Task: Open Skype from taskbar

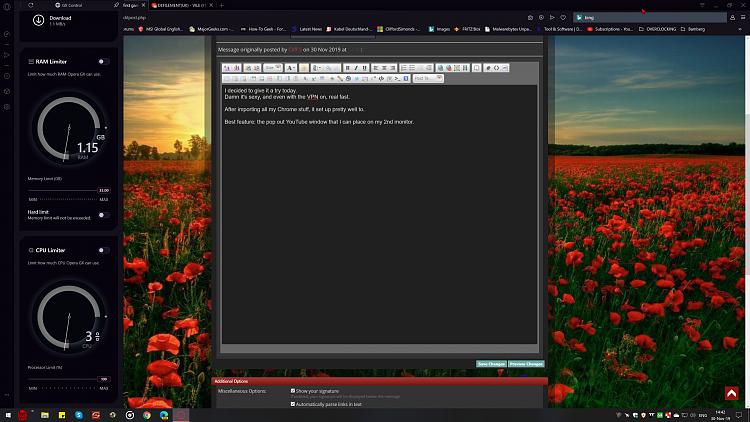Action: (79, 415)
